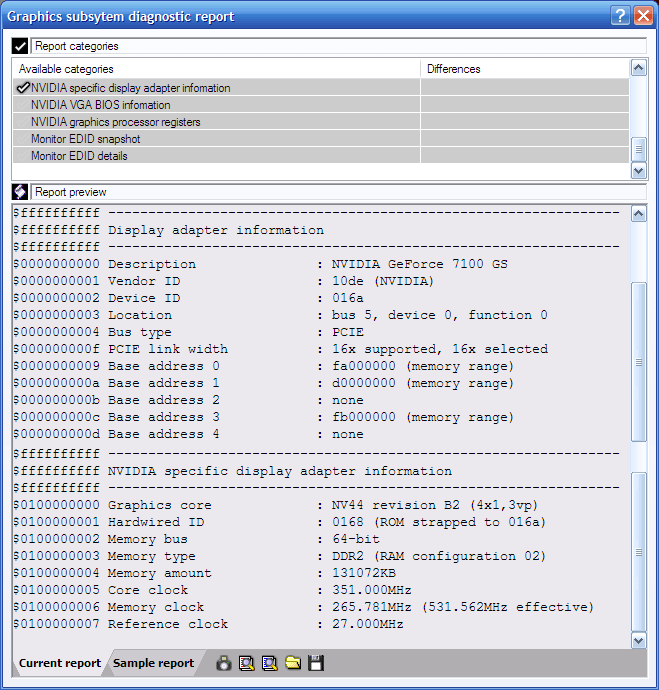
Task: Click the help question mark button
Action: 620,16
